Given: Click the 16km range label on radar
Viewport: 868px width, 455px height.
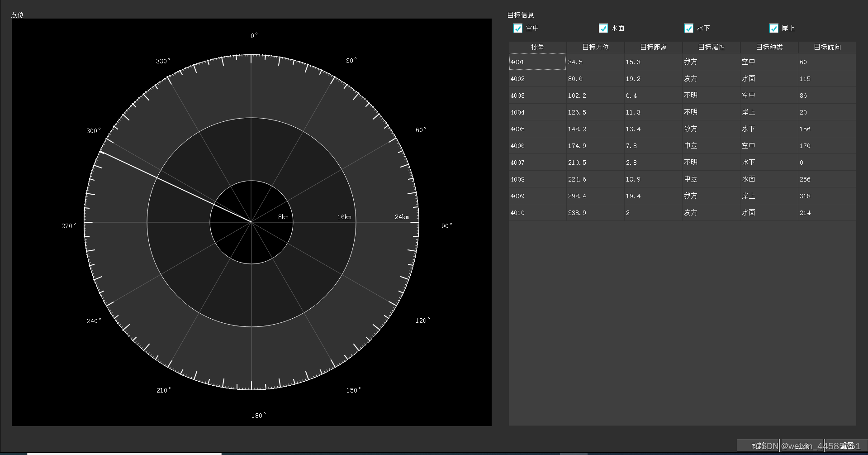Looking at the screenshot, I should 344,217.
